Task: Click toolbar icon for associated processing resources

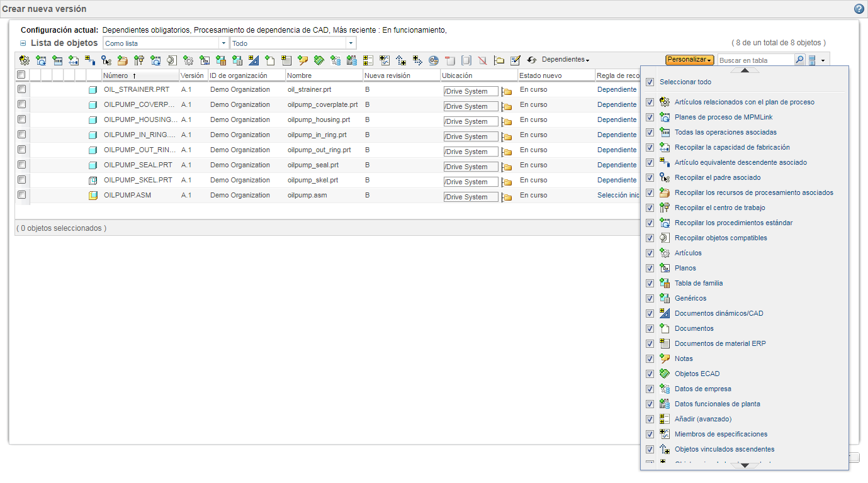Action: 123,60
